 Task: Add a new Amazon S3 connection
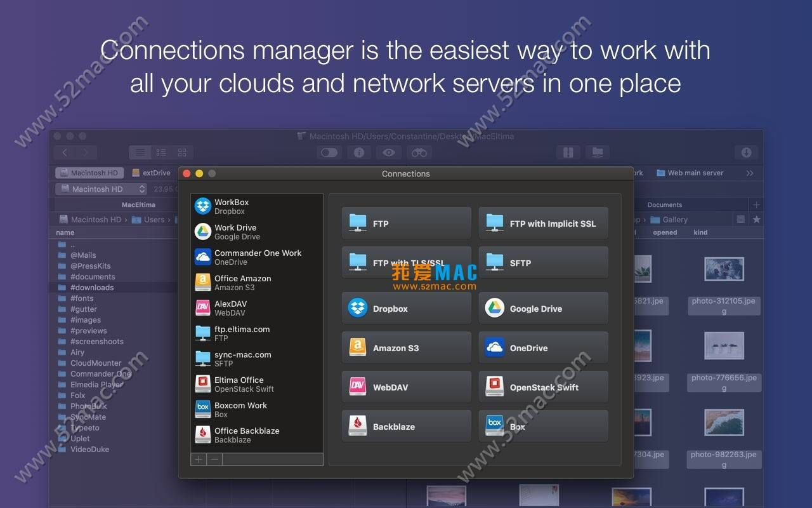coord(407,347)
